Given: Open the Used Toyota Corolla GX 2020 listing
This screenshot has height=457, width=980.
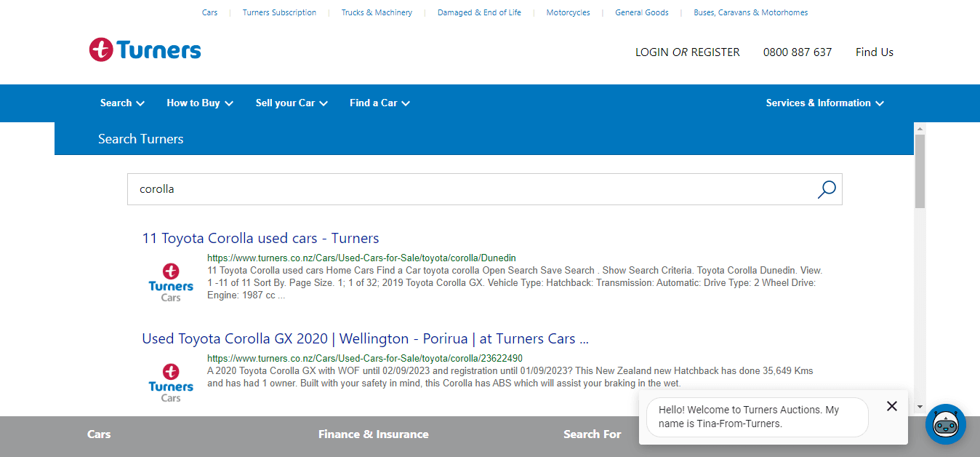Looking at the screenshot, I should (365, 338).
